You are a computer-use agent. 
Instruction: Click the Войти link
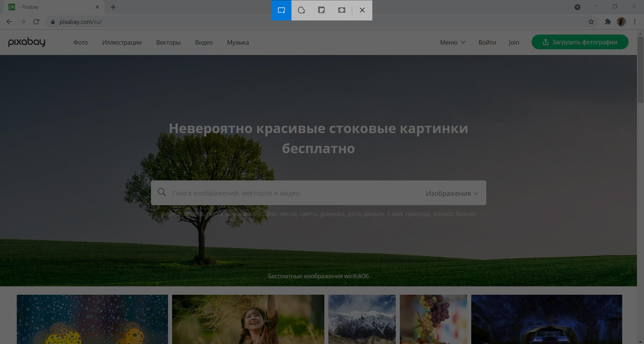tap(487, 42)
